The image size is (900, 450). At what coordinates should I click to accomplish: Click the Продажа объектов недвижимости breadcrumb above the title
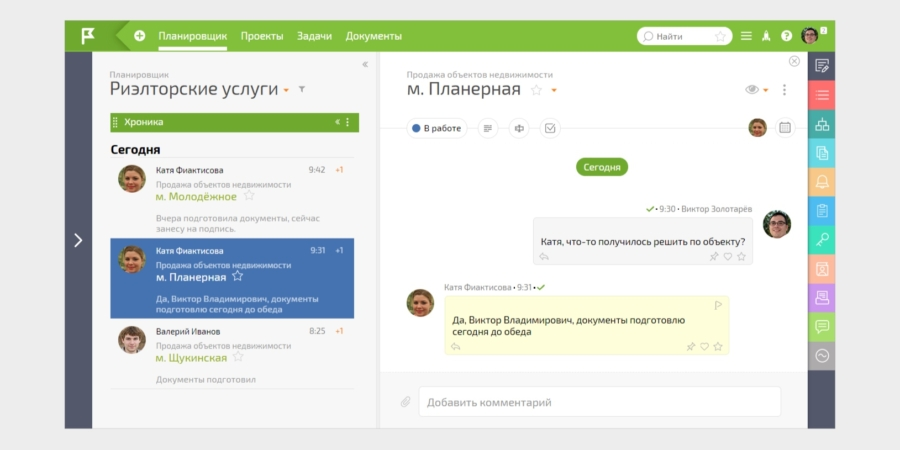tap(480, 75)
